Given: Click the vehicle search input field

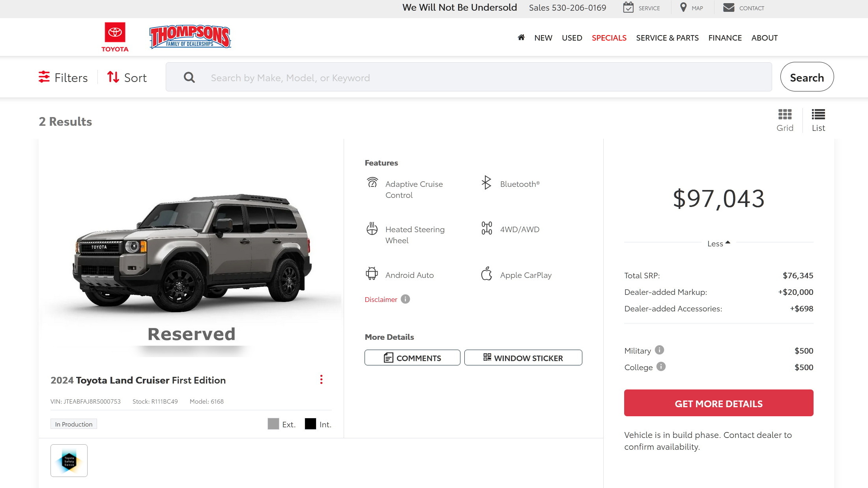Looking at the screenshot, I should pos(468,78).
